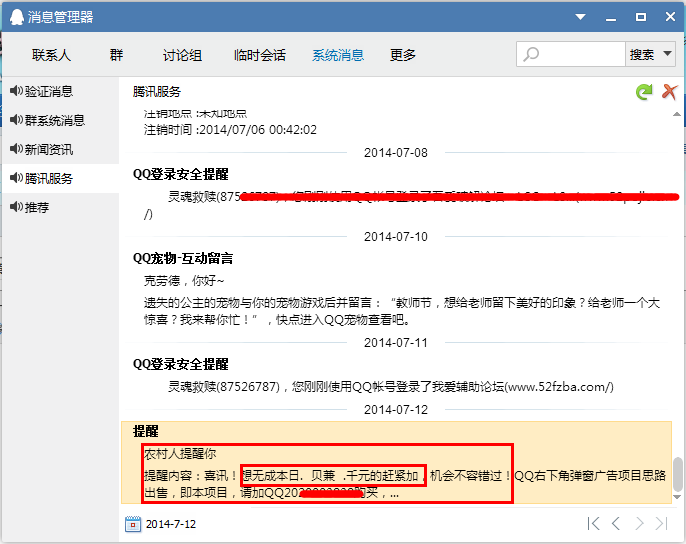Viewport: 686px width, 544px height.
Task: Open the 临时会话 tab
Action: (259, 55)
